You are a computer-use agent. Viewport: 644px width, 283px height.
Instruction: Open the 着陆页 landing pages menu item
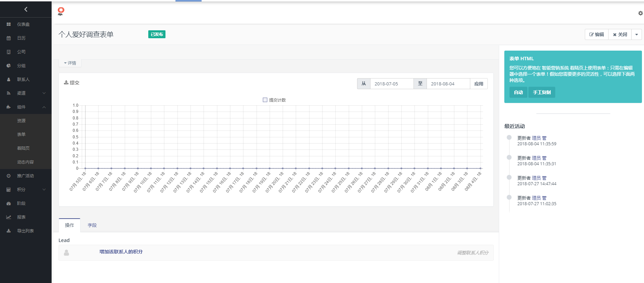click(23, 148)
